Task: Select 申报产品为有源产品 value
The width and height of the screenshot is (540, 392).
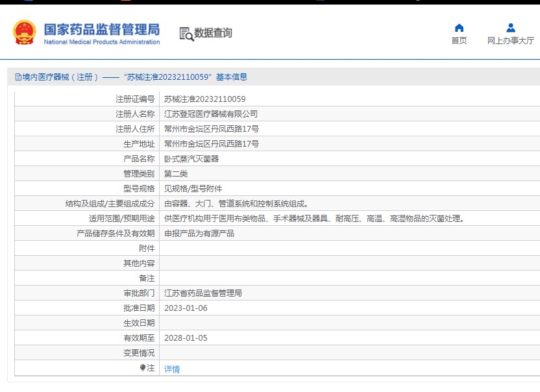Action: point(199,233)
